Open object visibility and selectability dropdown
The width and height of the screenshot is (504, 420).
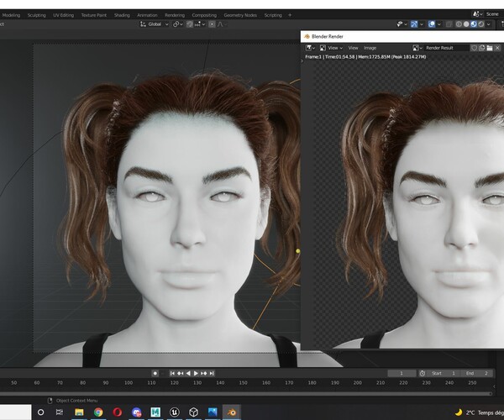402,24
